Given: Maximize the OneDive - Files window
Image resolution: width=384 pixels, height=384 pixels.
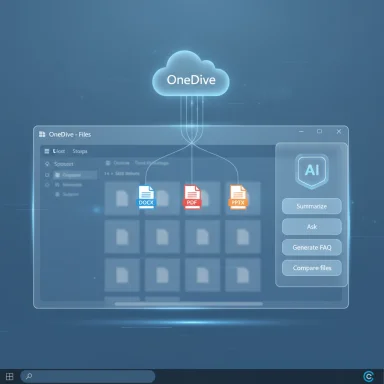Looking at the screenshot, I should pyautogui.click(x=319, y=131).
